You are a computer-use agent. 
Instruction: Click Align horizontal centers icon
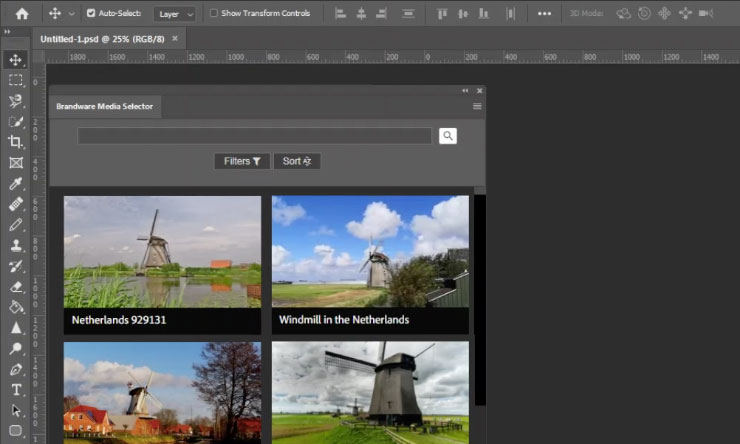click(x=361, y=14)
